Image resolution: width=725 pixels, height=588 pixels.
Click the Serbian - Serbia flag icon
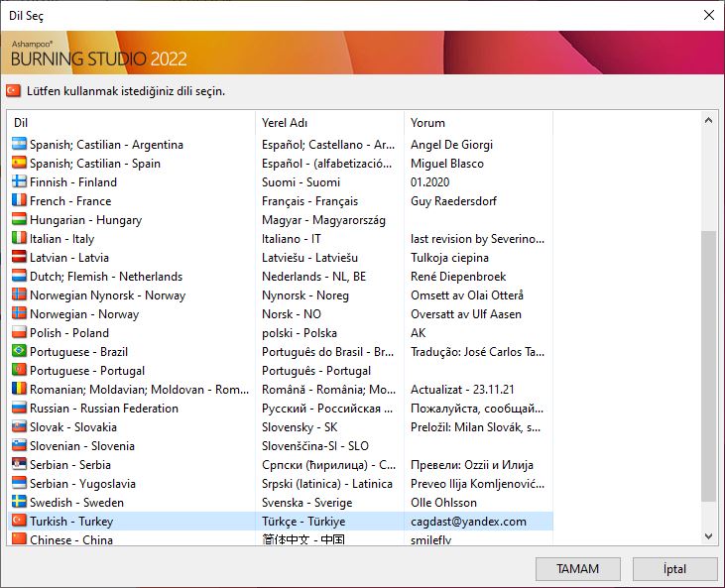[x=19, y=464]
